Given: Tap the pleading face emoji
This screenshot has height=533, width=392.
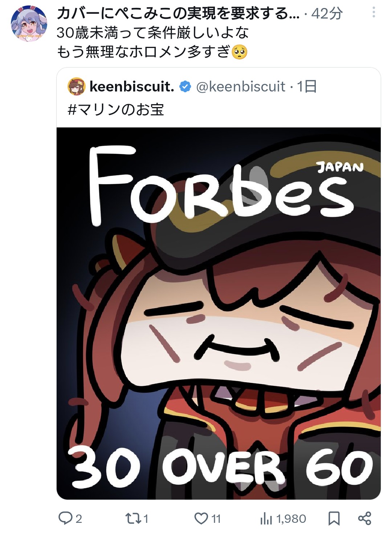Looking at the screenshot, I should click(239, 52).
